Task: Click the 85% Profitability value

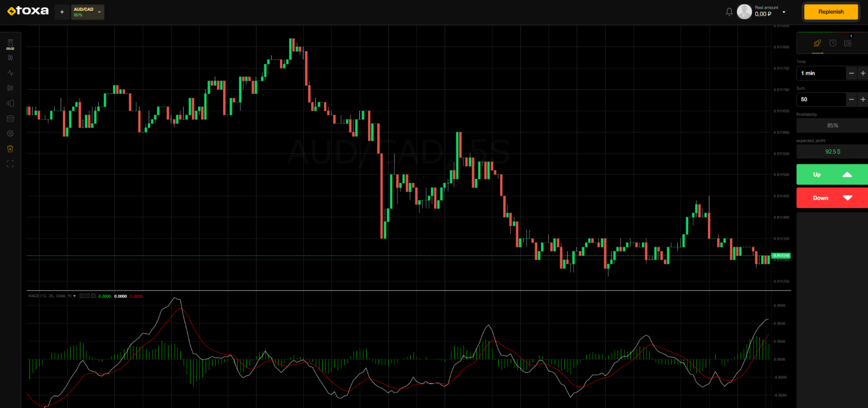Action: 832,125
